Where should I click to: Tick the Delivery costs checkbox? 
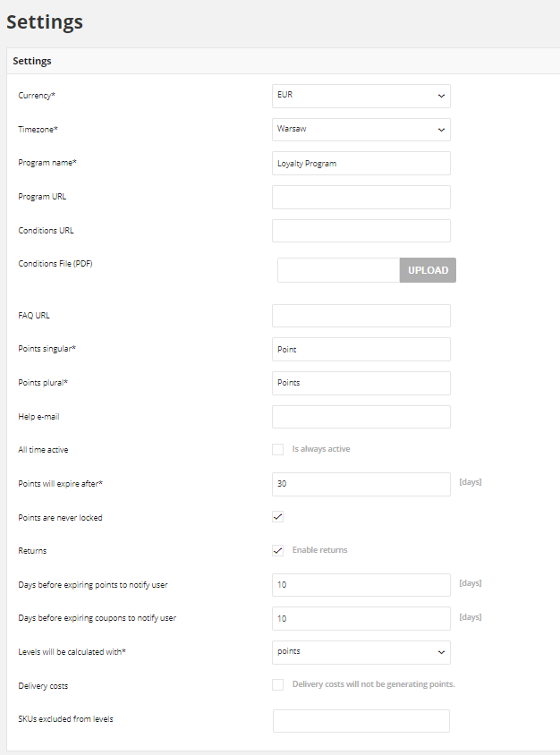(278, 684)
